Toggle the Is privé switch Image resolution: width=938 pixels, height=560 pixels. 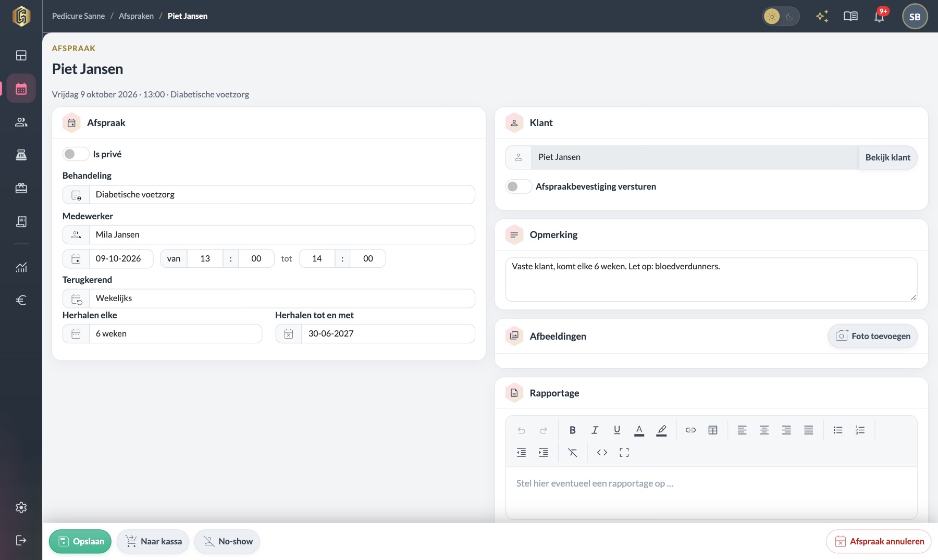[x=76, y=154]
